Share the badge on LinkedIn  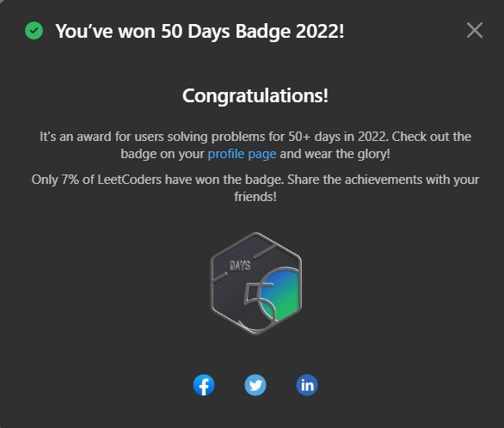307,385
